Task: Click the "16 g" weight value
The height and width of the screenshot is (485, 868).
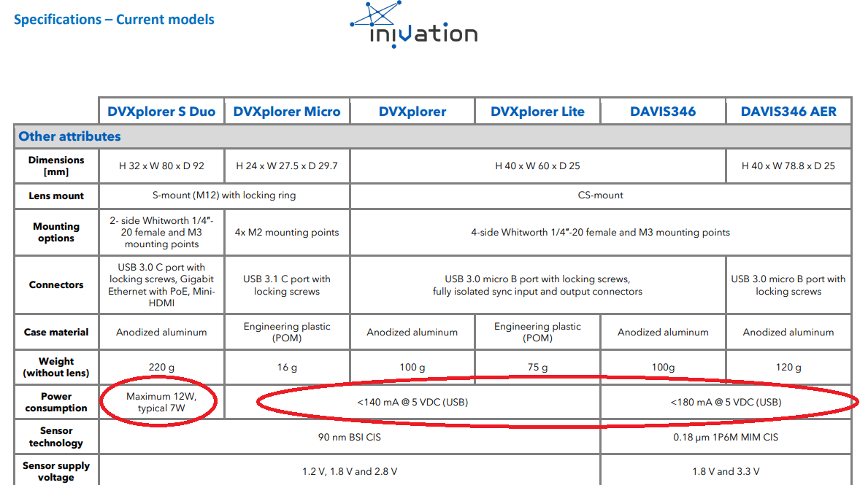Action: pyautogui.click(x=287, y=367)
